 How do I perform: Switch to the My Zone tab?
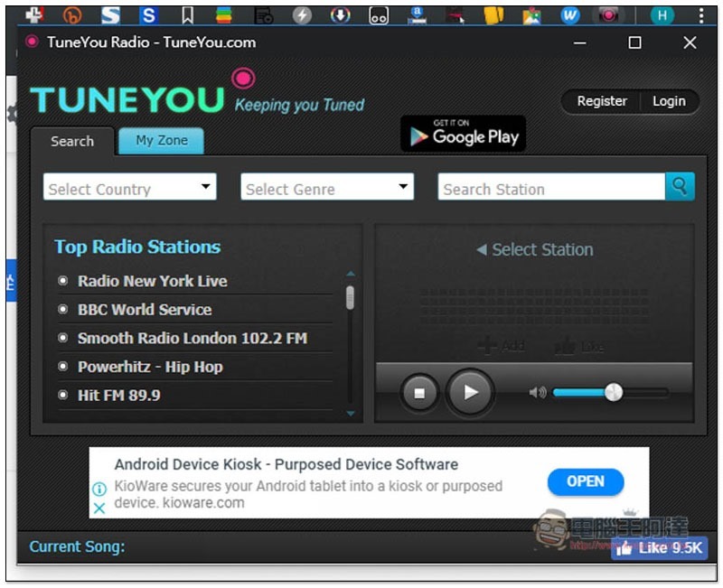(x=161, y=141)
